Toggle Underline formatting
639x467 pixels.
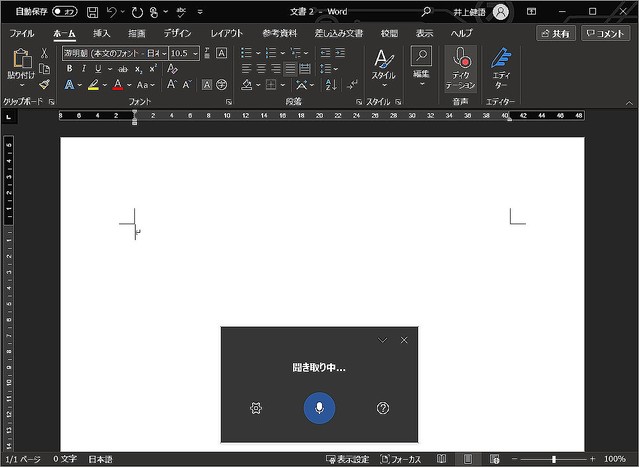[98, 69]
